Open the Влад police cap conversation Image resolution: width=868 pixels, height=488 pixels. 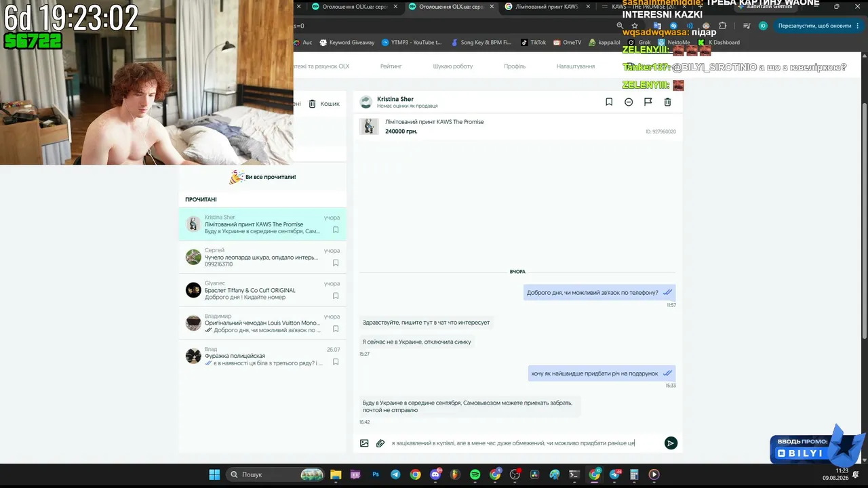262,356
